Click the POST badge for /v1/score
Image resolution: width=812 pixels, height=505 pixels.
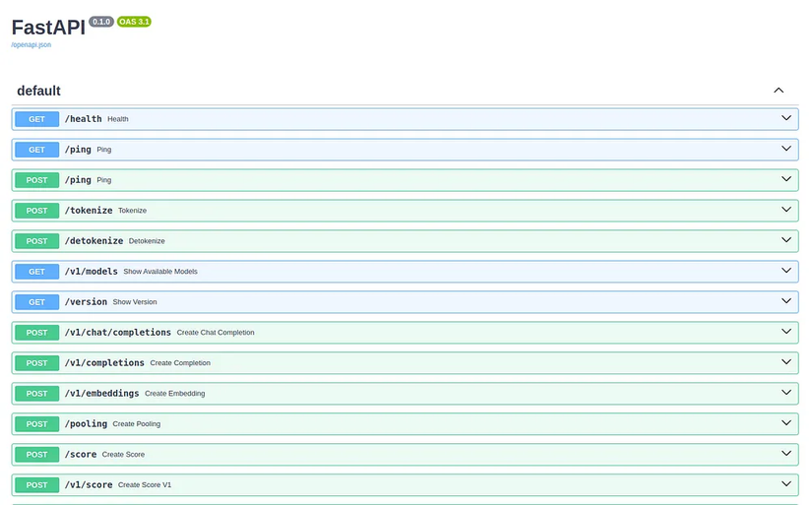[36, 485]
